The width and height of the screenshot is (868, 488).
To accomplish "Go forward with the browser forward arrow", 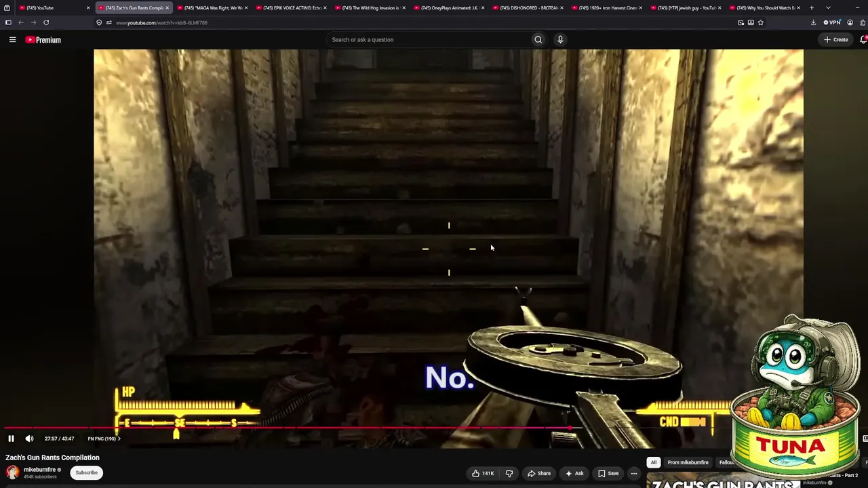I will click(x=33, y=22).
